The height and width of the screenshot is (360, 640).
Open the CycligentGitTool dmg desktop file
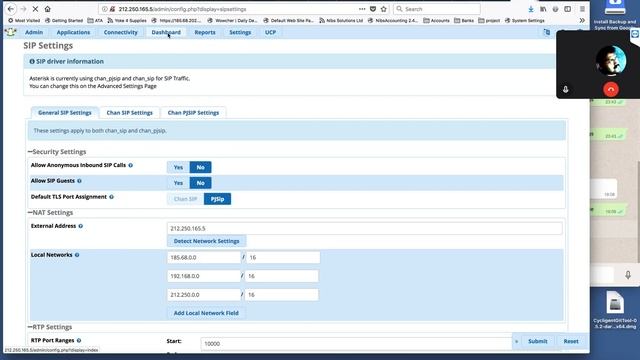(x=615, y=310)
